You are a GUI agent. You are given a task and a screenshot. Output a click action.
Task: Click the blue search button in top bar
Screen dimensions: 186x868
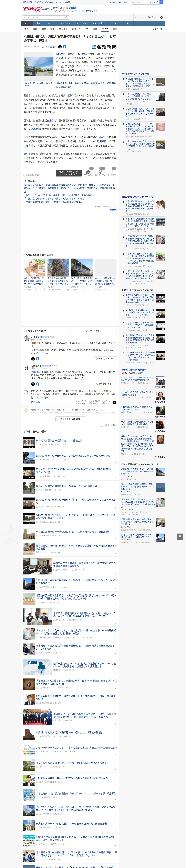click(161, 2)
